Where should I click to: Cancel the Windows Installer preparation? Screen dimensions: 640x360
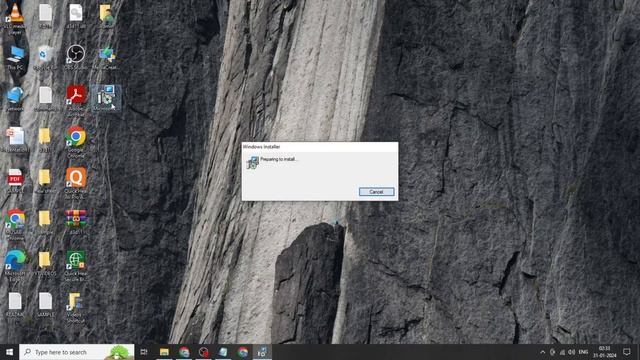click(x=376, y=192)
